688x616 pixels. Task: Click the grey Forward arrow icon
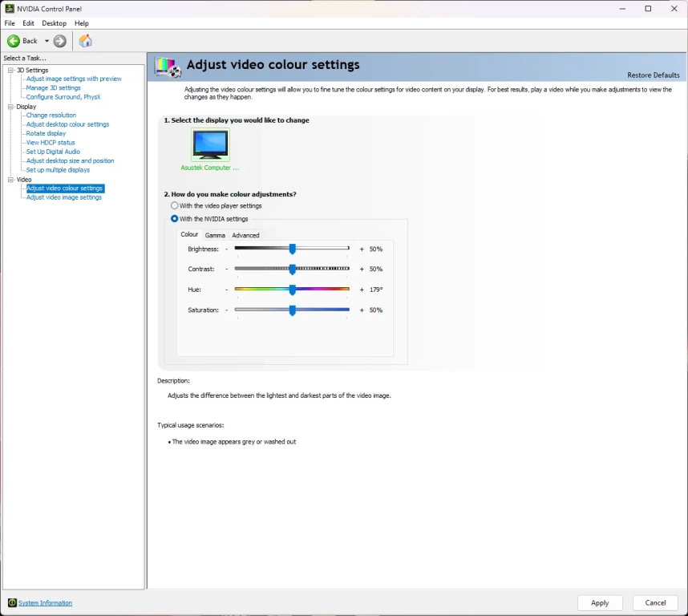(59, 41)
